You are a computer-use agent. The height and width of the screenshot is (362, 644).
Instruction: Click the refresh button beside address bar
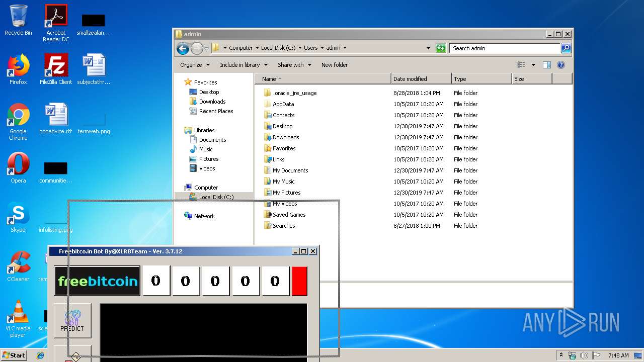441,48
